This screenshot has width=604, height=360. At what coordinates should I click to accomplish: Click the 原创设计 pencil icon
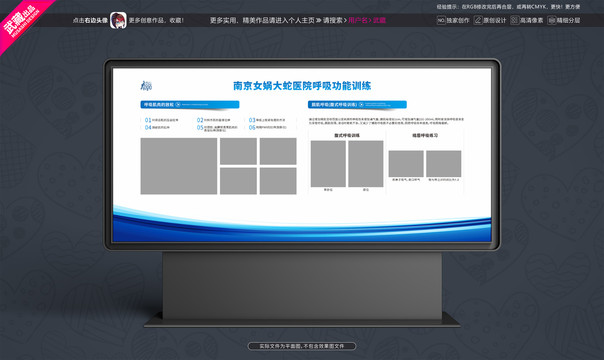click(478, 20)
